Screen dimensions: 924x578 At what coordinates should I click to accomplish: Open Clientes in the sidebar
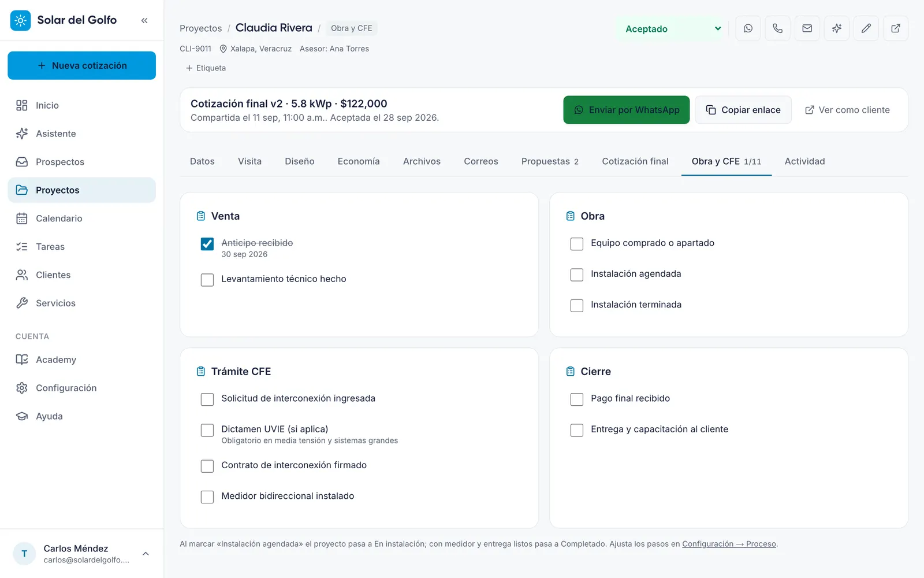(81, 275)
